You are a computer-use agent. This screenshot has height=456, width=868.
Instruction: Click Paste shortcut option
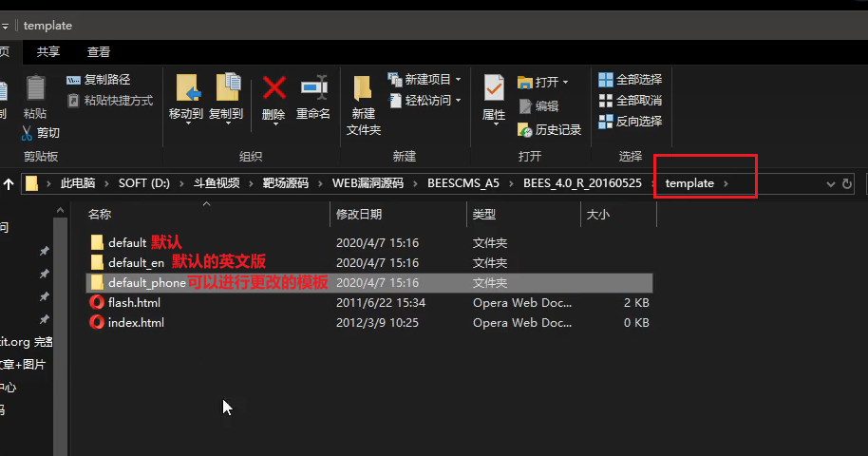(x=109, y=101)
